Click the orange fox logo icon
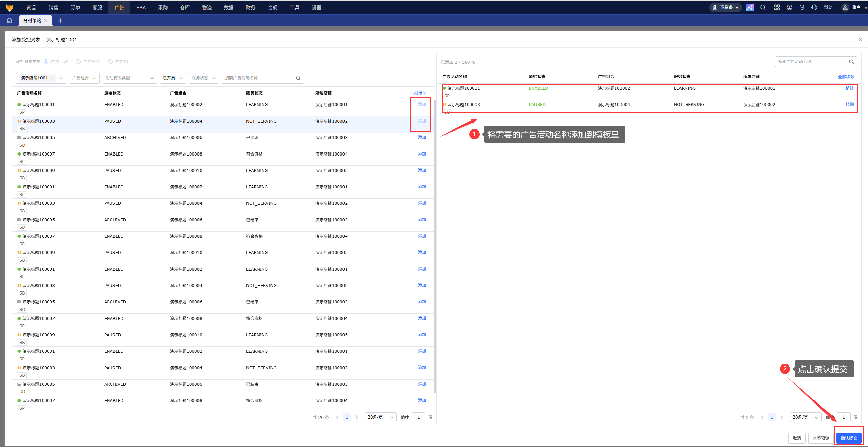The height and width of the screenshot is (447, 868). coord(10,7)
